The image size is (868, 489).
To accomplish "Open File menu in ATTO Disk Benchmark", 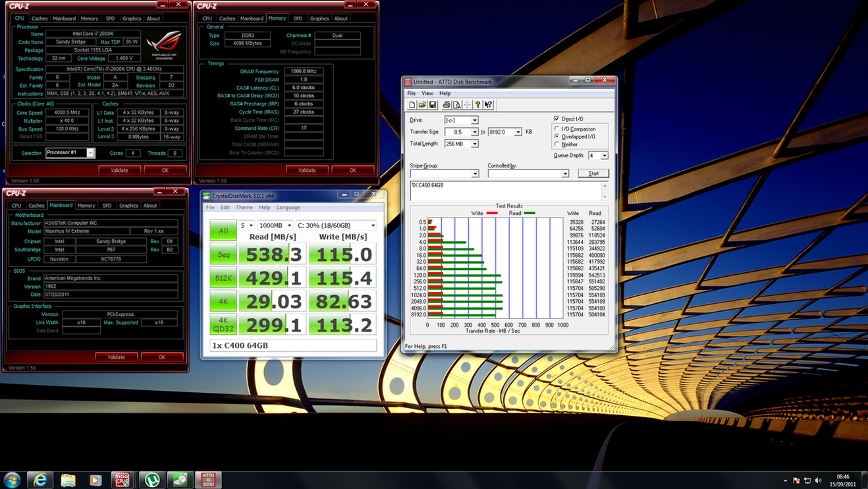I will (x=412, y=94).
